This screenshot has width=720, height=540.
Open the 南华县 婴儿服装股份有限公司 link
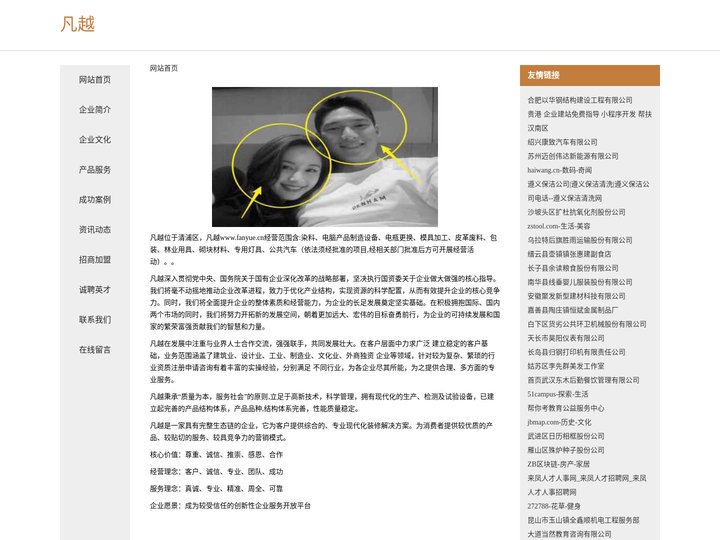[x=580, y=282]
